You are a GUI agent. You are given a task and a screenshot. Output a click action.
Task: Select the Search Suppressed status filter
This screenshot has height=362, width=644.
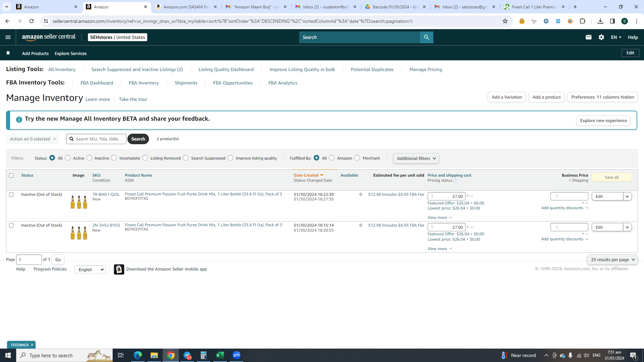tap(186, 158)
